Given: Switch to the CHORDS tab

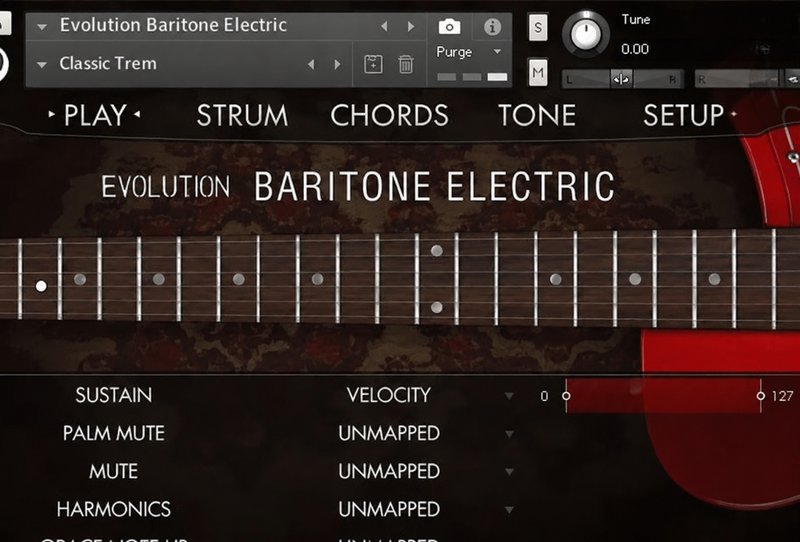Looking at the screenshot, I should (389, 115).
